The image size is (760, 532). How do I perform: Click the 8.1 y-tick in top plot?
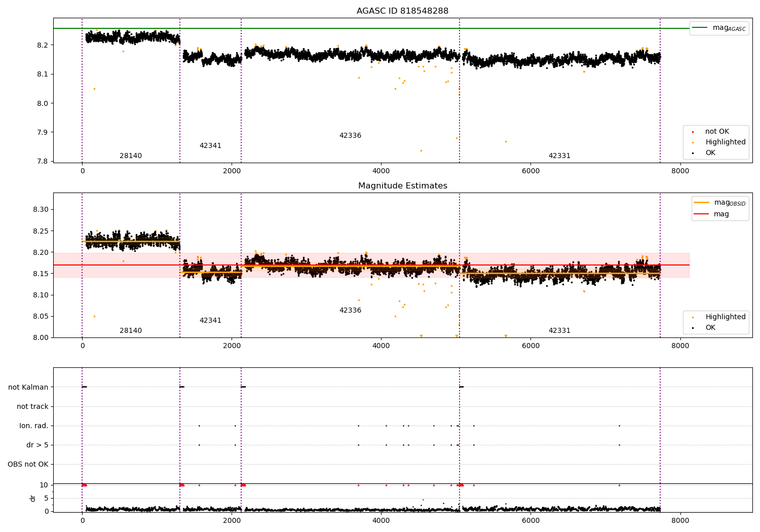coord(42,74)
